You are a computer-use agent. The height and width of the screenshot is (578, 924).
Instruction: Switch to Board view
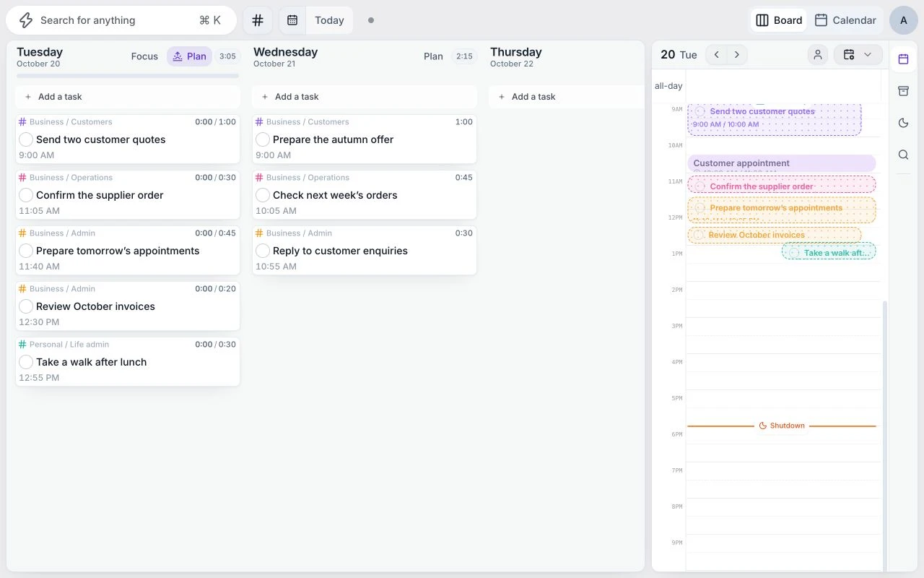click(x=779, y=20)
